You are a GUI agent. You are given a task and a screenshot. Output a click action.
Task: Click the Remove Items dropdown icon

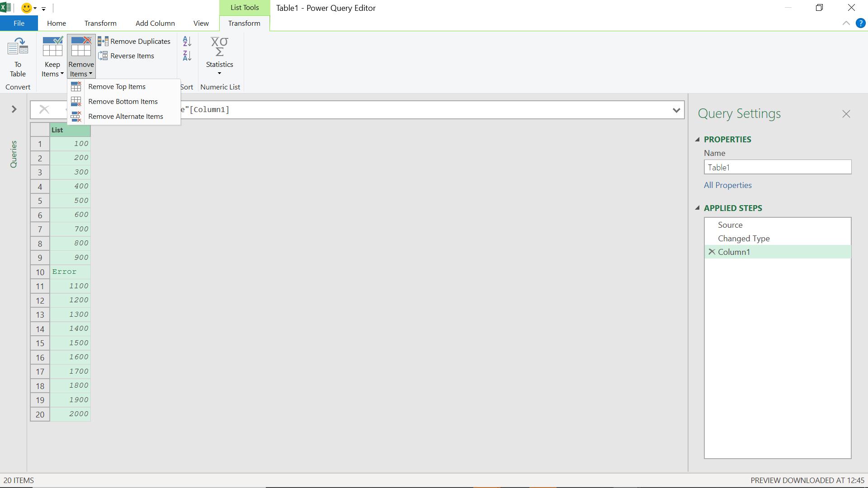91,74
